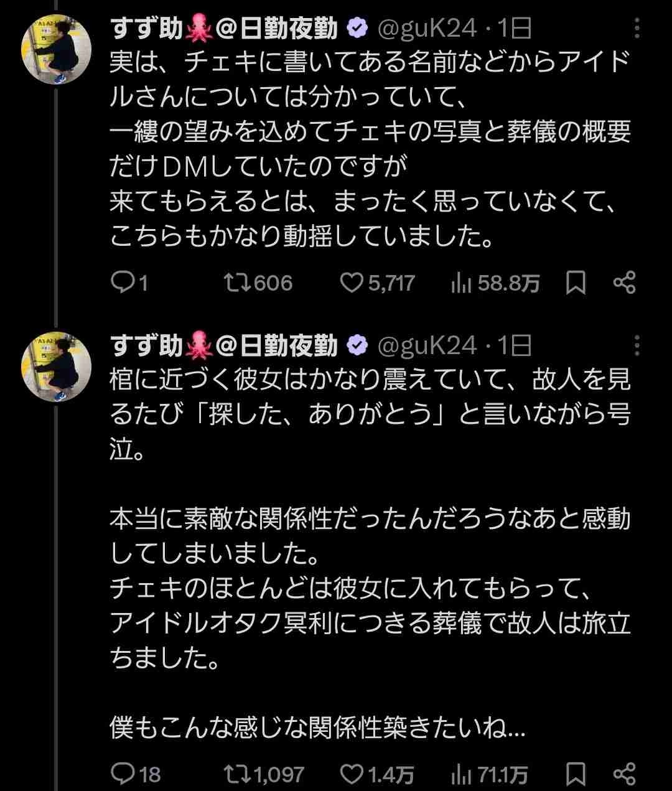The width and height of the screenshot is (672, 791).
Task: View analytics of tweet with 58.8万 views
Action: [460, 284]
